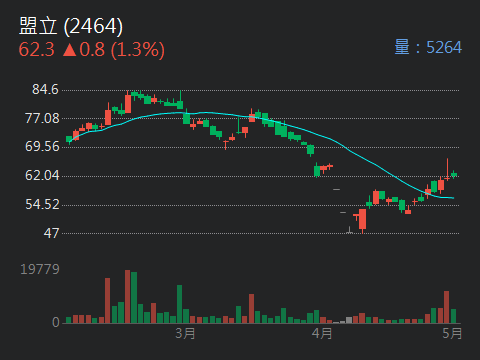Viewport: 480px width, 360px height.
Task: Click the 69.56 price axis label
Action: pyautogui.click(x=42, y=147)
